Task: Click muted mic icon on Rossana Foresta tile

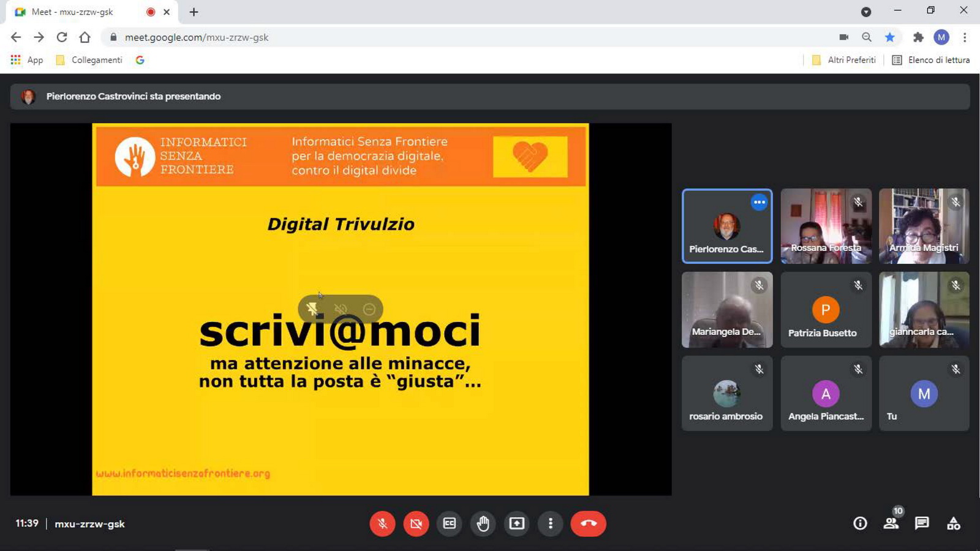Action: [858, 202]
